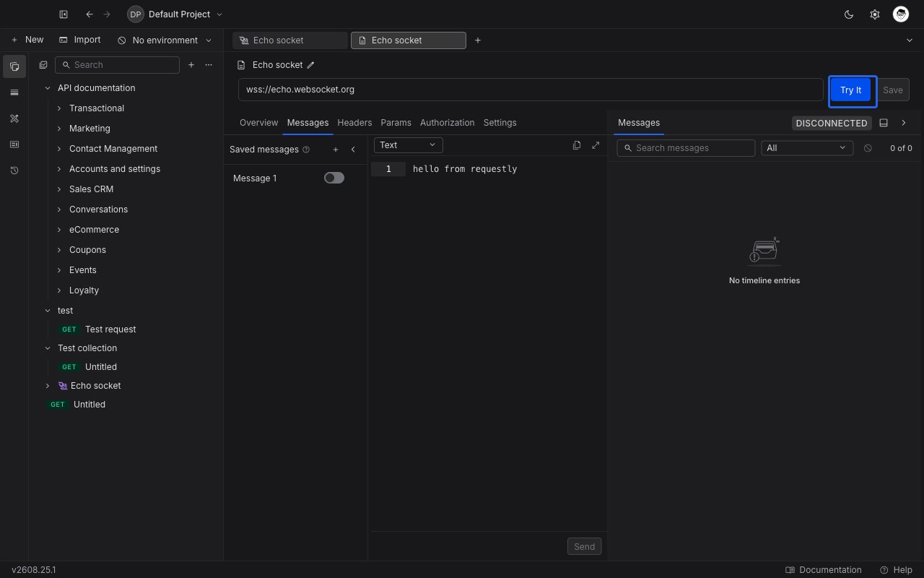This screenshot has height=578, width=924.
Task: Clear messages with the circle-slash icon
Action: [x=868, y=148]
